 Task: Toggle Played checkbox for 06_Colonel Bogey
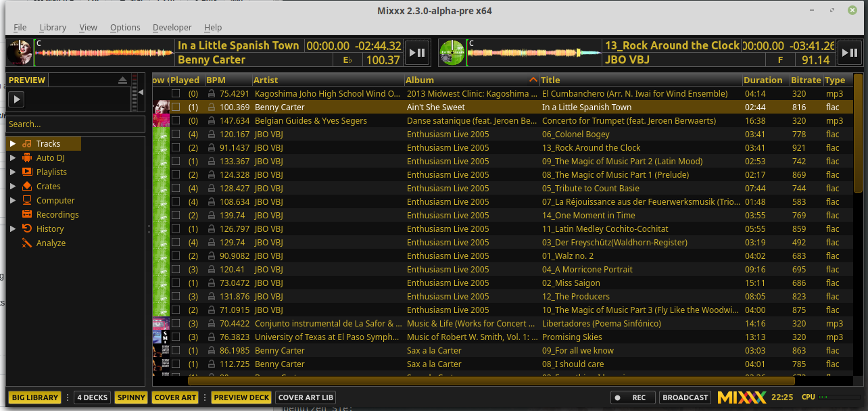pyautogui.click(x=176, y=135)
